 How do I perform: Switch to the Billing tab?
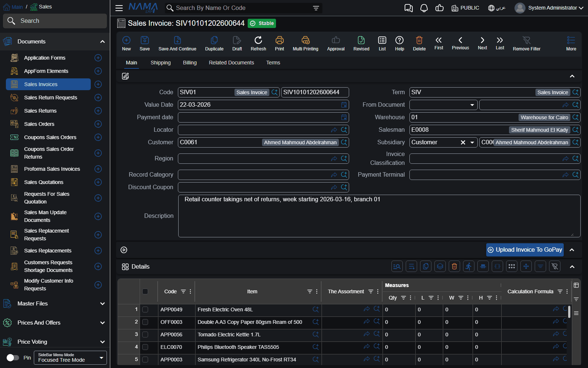click(x=190, y=63)
